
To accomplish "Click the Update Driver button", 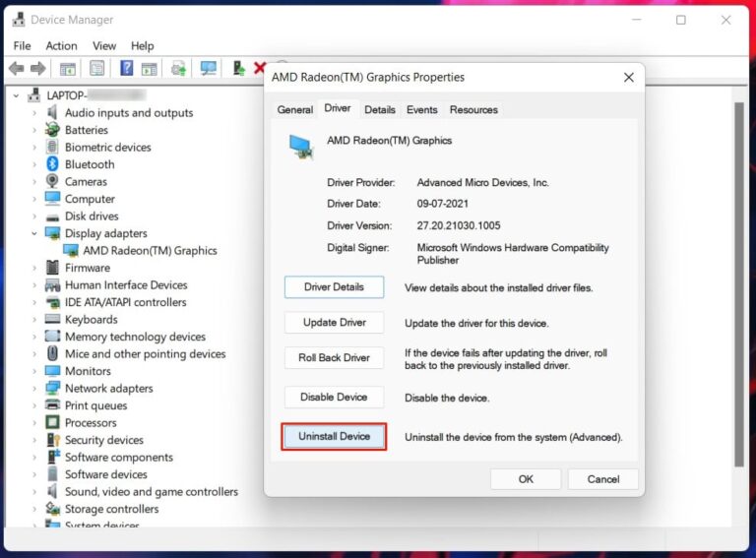I will pyautogui.click(x=334, y=323).
